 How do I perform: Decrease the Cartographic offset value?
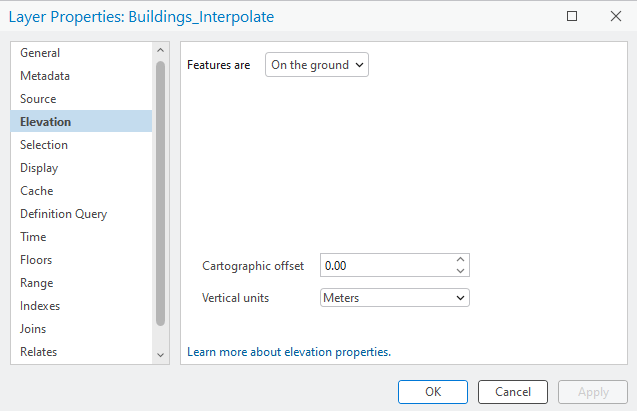[460, 270]
